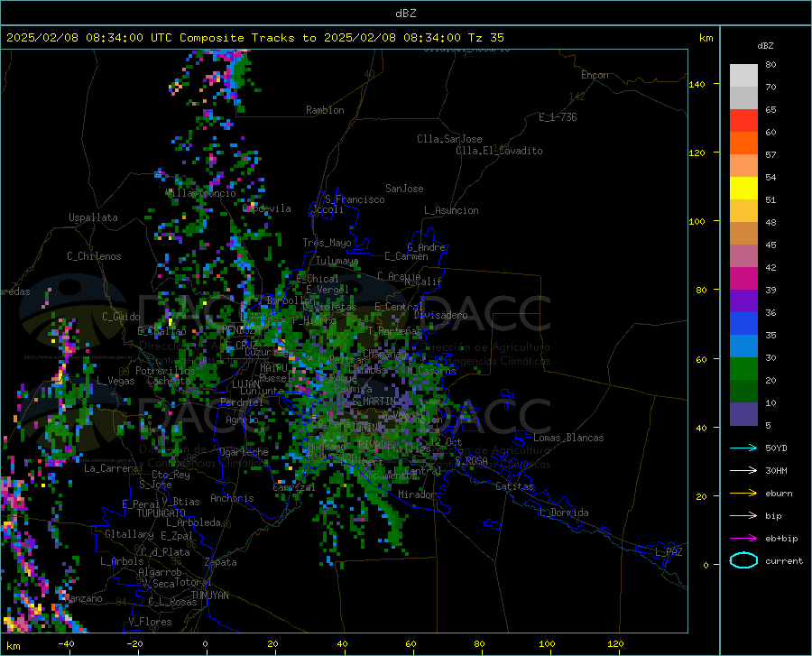Click the L_Vegas map label
Image resolution: width=812 pixels, height=656 pixels.
point(115,381)
